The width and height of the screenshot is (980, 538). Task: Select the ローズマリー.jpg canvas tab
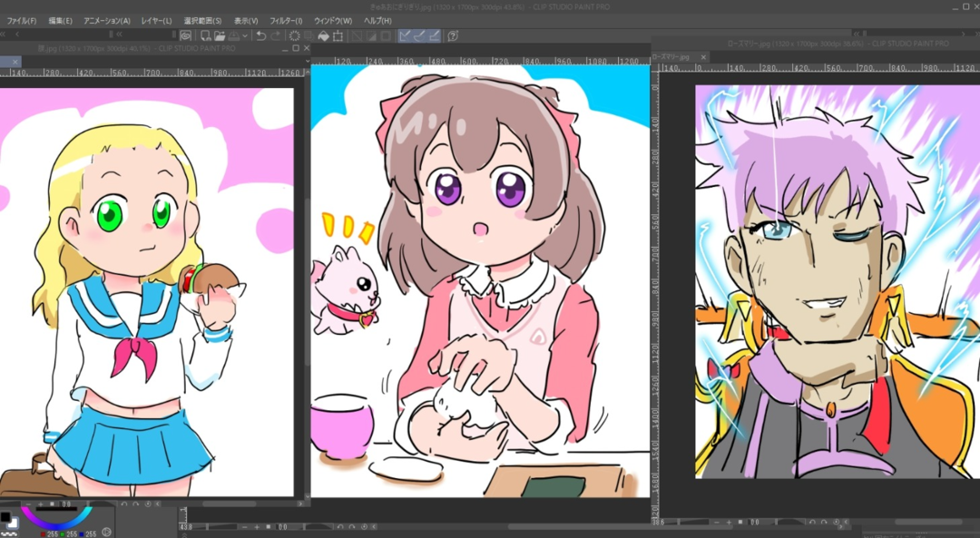[x=671, y=57]
